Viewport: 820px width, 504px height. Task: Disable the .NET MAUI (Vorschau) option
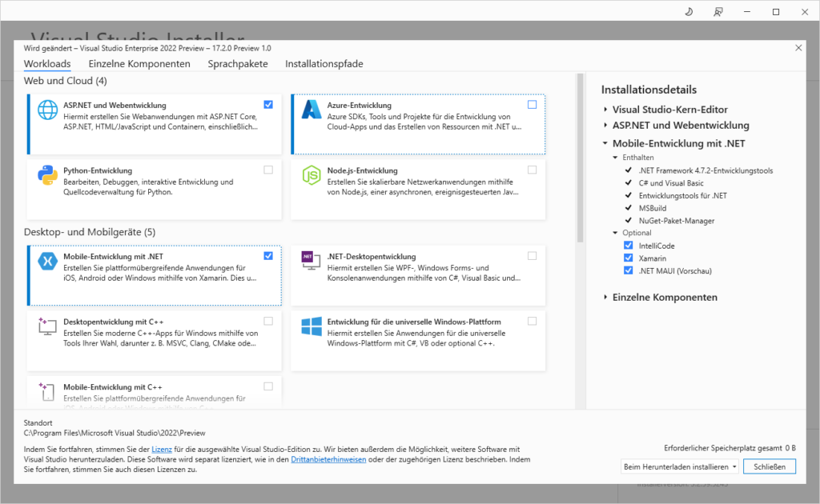click(x=628, y=271)
